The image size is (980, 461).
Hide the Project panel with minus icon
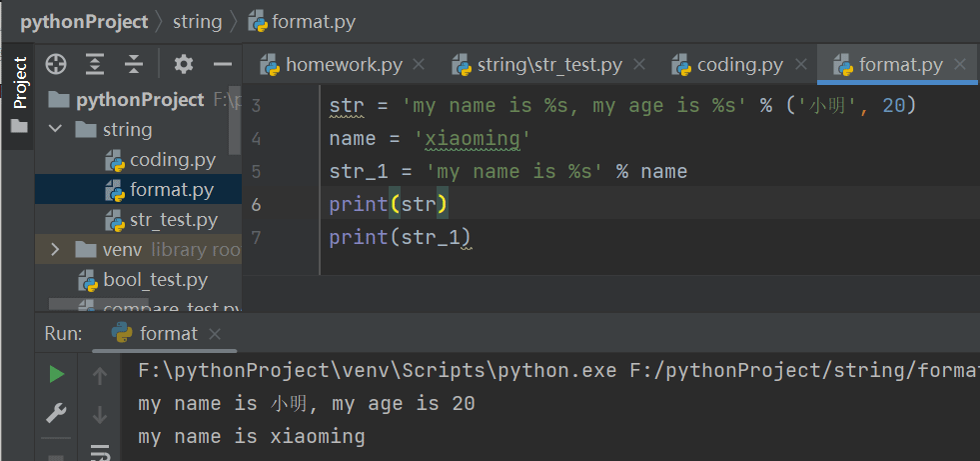pos(222,65)
